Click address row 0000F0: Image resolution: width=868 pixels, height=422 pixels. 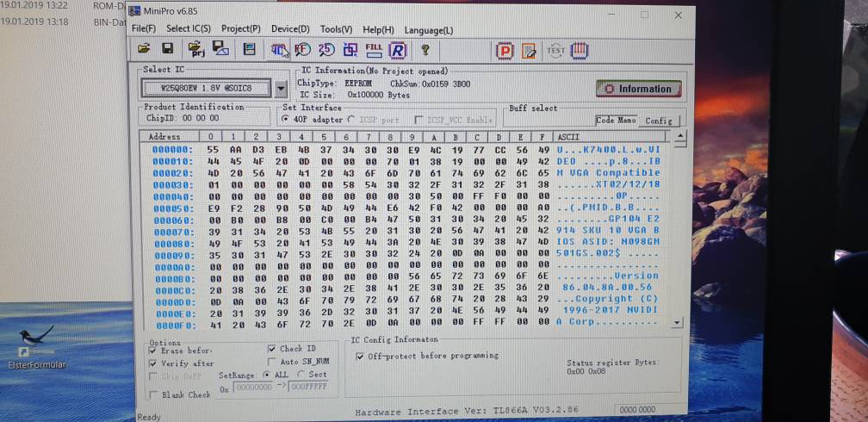176,326
